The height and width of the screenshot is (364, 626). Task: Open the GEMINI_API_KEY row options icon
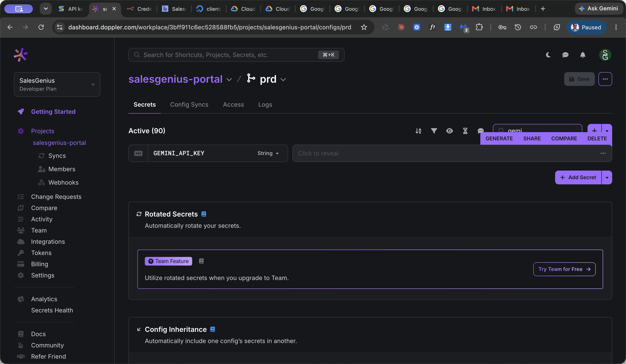coord(138,153)
